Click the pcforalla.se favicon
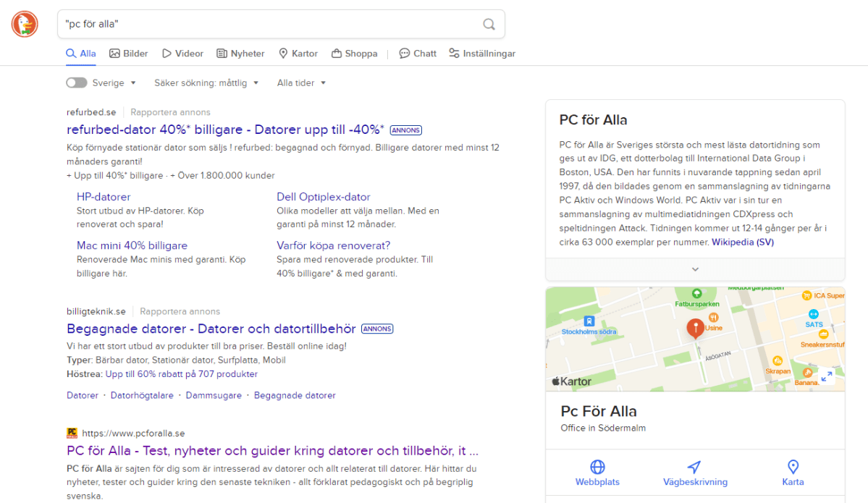The height and width of the screenshot is (503, 868). (x=71, y=432)
